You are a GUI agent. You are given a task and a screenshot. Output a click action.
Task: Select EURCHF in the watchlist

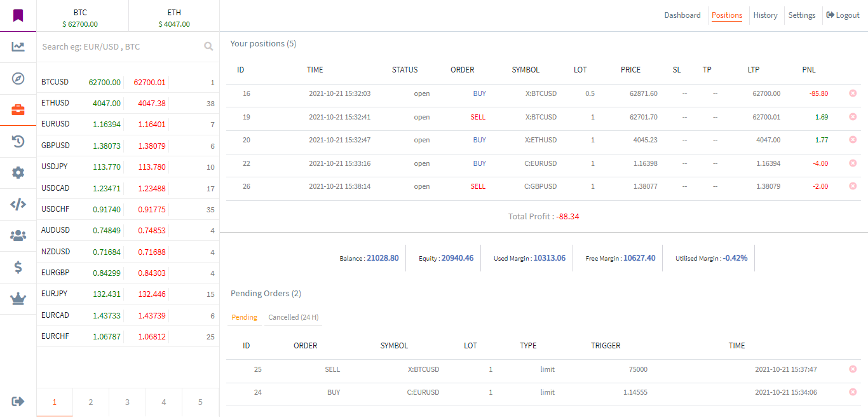click(128, 336)
